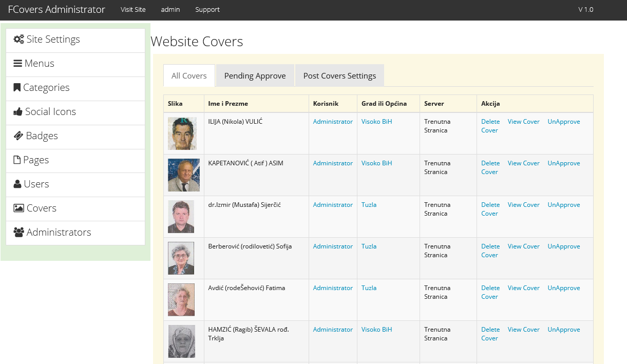
Task: View Cover for ILIJA VULIĆ
Action: tap(524, 122)
